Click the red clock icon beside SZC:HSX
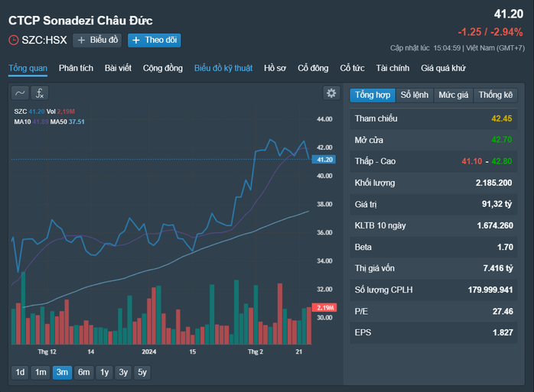This screenshot has width=534, height=392. 13,40
